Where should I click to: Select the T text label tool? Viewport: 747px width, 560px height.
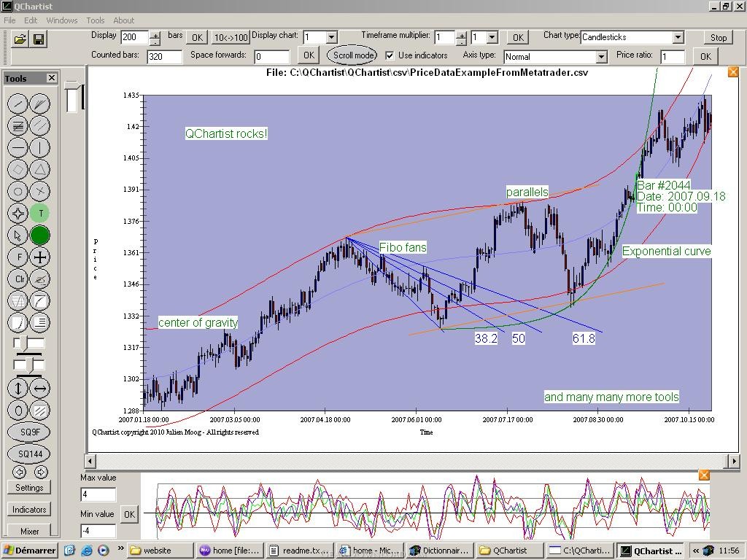coord(40,214)
